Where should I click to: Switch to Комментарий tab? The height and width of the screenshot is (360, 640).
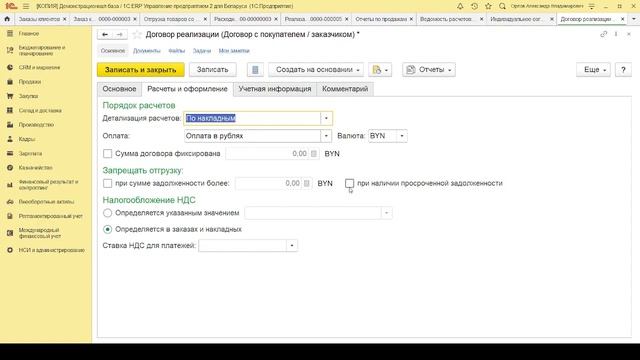345,89
